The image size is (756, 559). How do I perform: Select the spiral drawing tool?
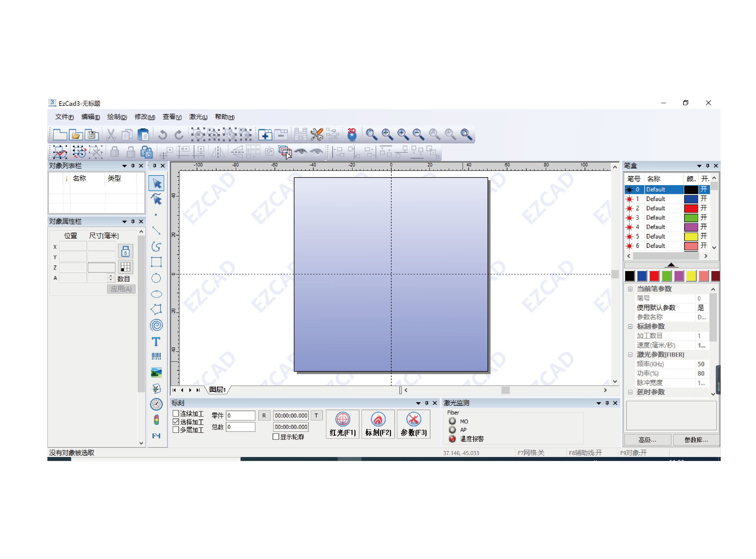tap(156, 325)
